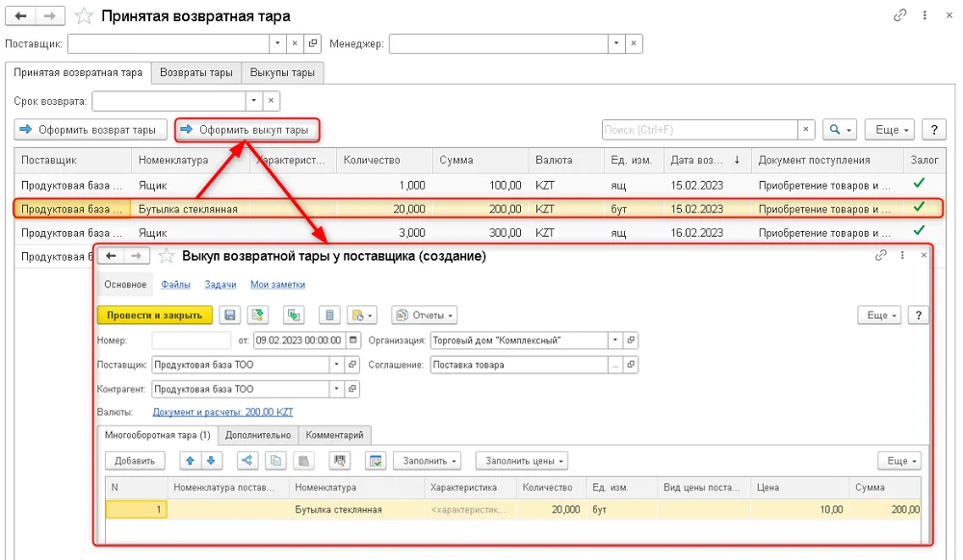Click the barcode scanner icon in table toolbar
Viewport: 963px width, 560px height.
(x=339, y=461)
